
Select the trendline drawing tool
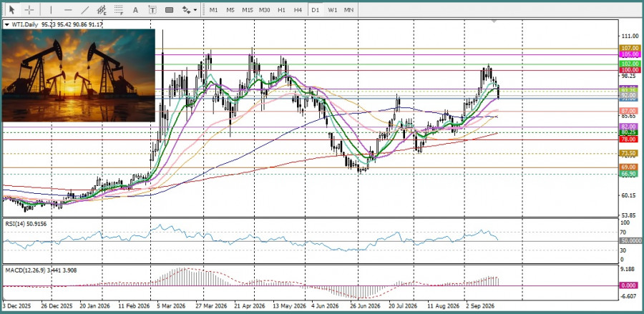tap(85, 9)
